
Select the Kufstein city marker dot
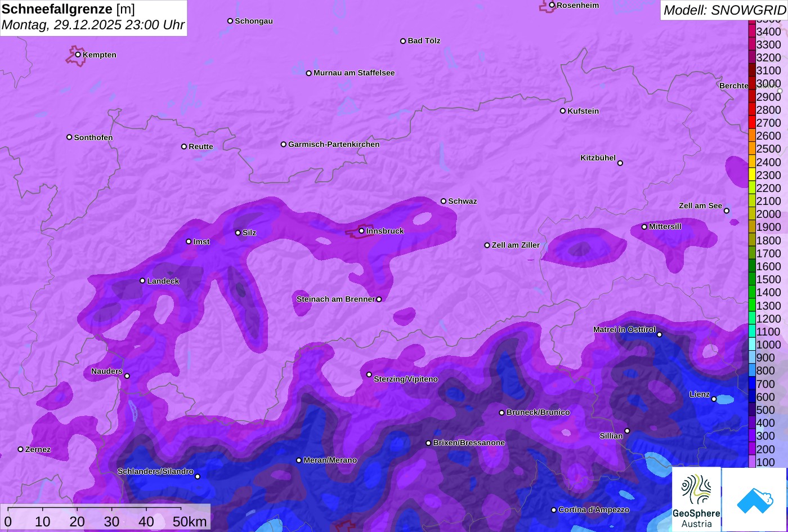(563, 111)
